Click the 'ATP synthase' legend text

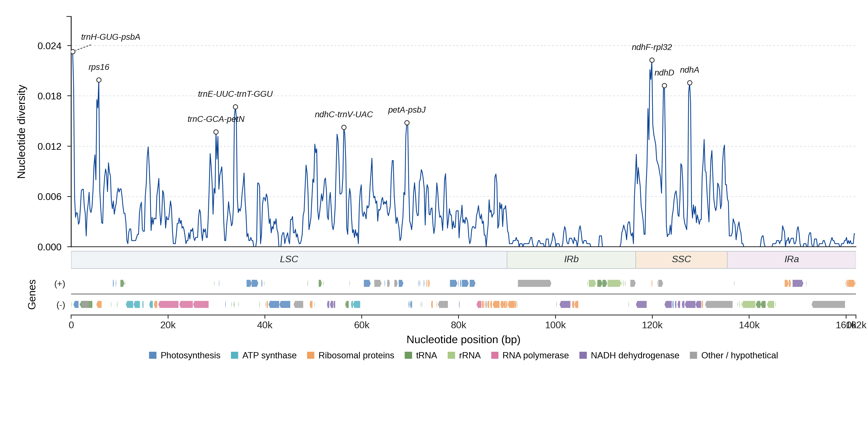click(269, 355)
